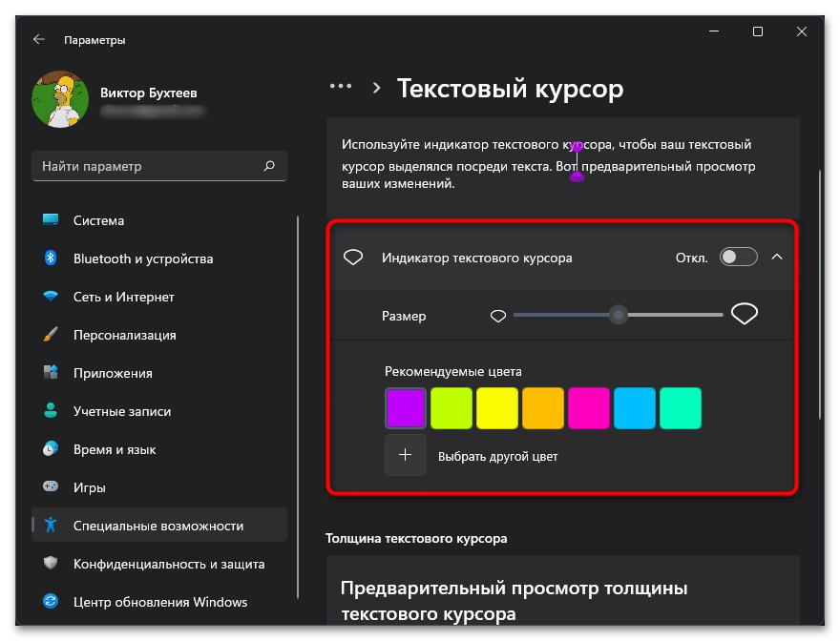Select the cyan blue color swatch

click(x=635, y=408)
